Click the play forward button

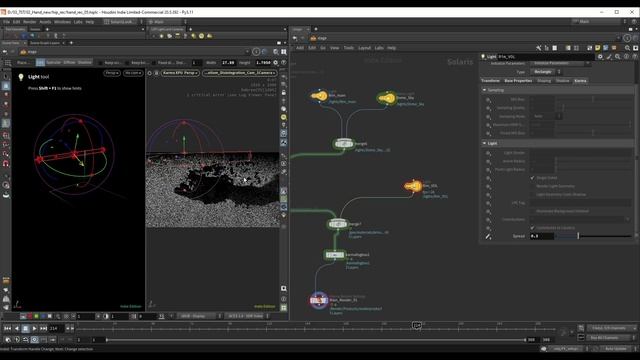(34, 328)
